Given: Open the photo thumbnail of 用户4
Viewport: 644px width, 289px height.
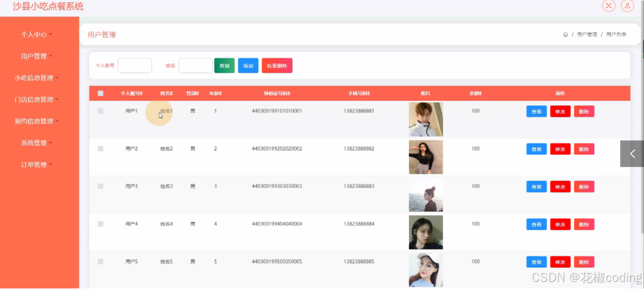Looking at the screenshot, I should tap(426, 233).
